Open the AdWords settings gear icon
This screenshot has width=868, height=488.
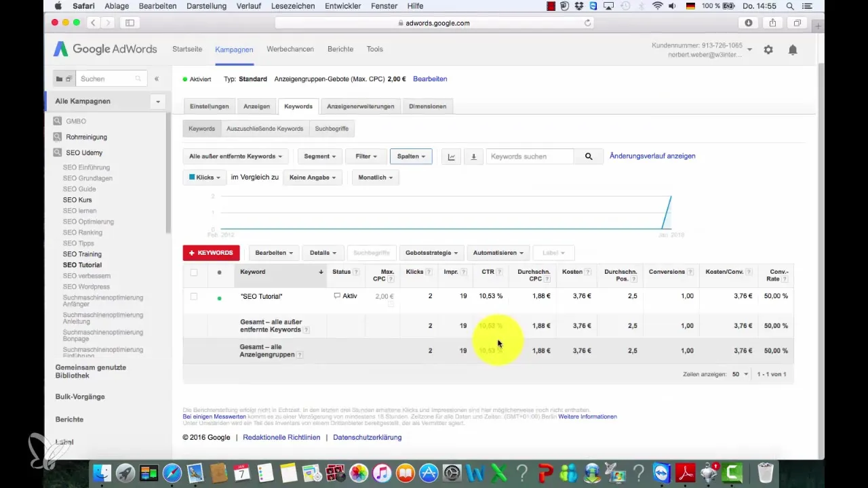coord(768,49)
